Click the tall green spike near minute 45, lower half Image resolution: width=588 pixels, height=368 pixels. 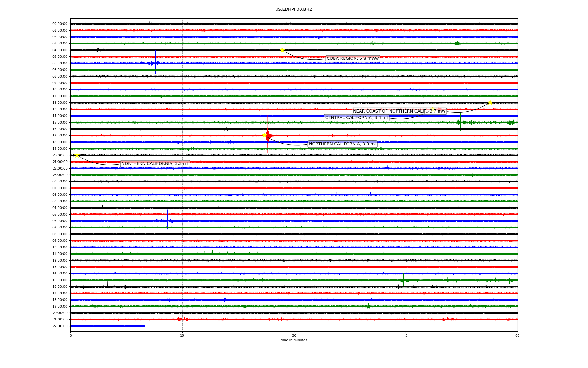pyautogui.click(x=404, y=280)
